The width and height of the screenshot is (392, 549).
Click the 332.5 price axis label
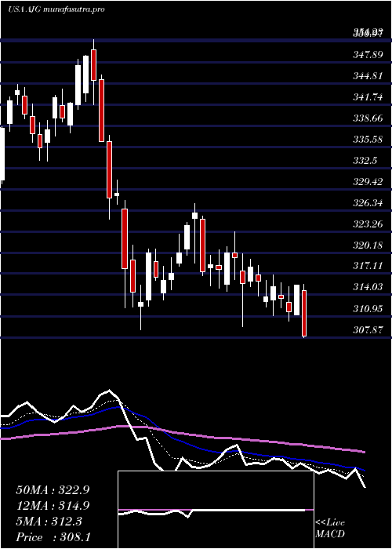coord(365,160)
